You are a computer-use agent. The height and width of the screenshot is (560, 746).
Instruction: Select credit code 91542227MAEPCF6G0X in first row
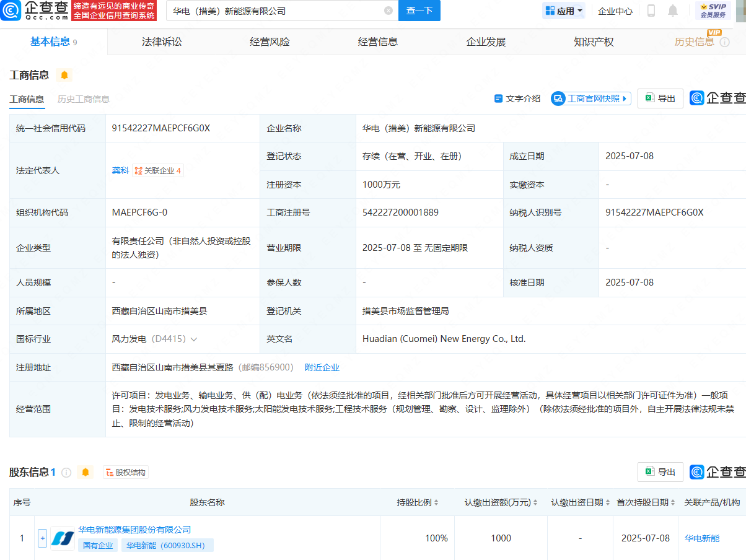tap(161, 129)
